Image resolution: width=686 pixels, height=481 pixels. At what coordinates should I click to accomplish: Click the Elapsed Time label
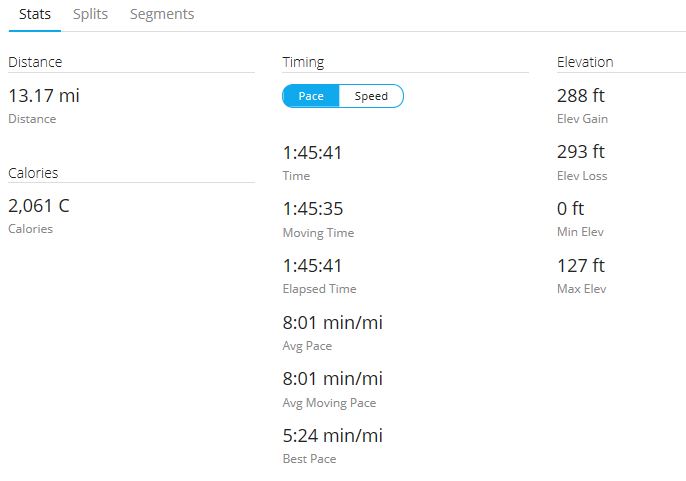[319, 289]
